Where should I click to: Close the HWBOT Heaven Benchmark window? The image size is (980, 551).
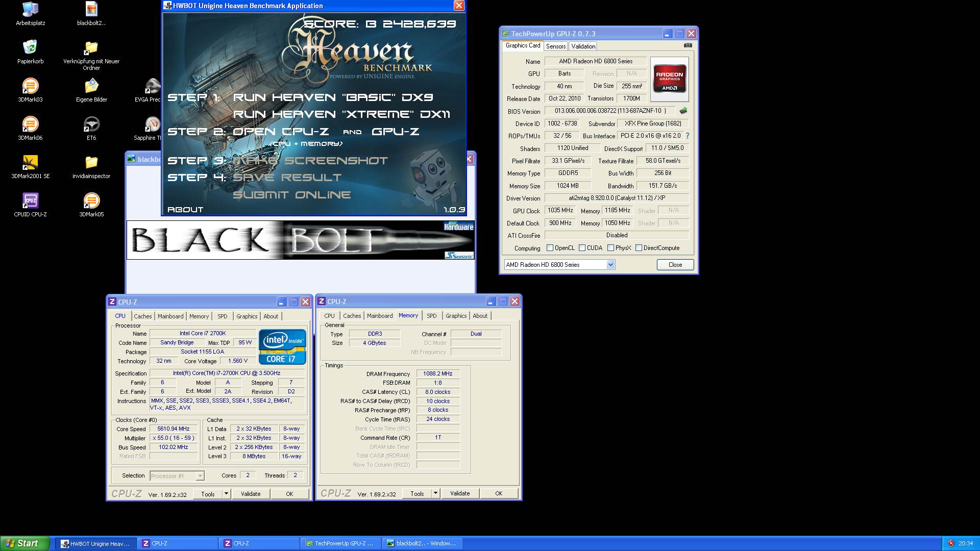click(x=459, y=6)
